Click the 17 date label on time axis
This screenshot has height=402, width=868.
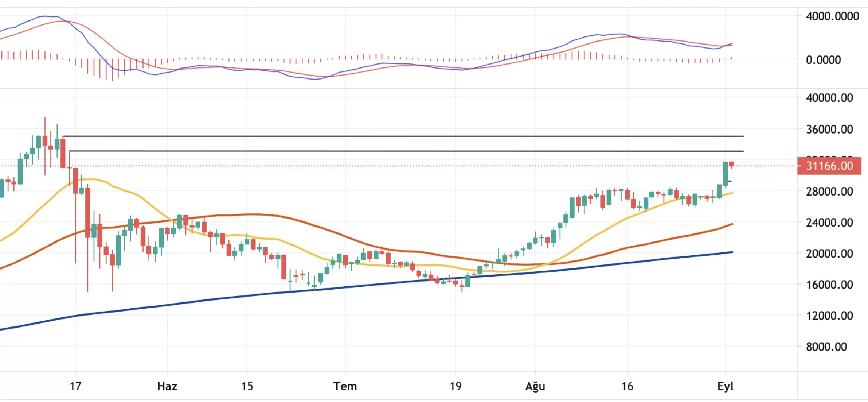[x=75, y=386]
